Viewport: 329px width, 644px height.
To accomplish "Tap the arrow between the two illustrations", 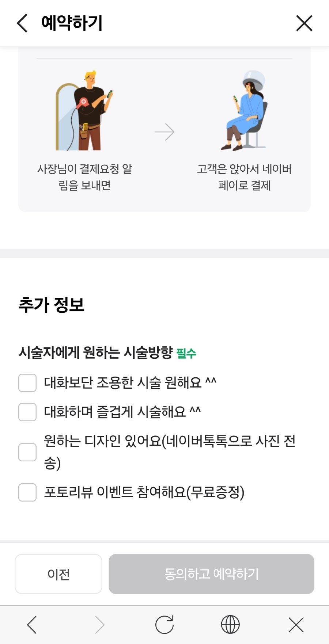I will pos(164,132).
